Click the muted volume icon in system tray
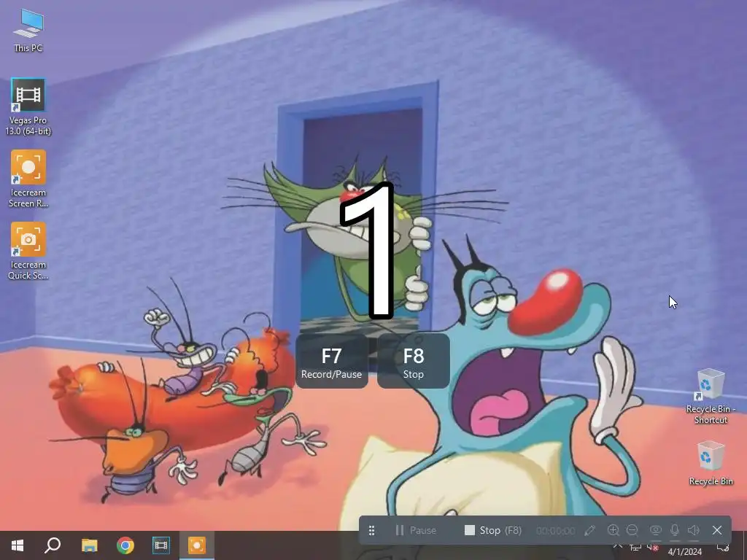The height and width of the screenshot is (560, 747). [x=653, y=547]
